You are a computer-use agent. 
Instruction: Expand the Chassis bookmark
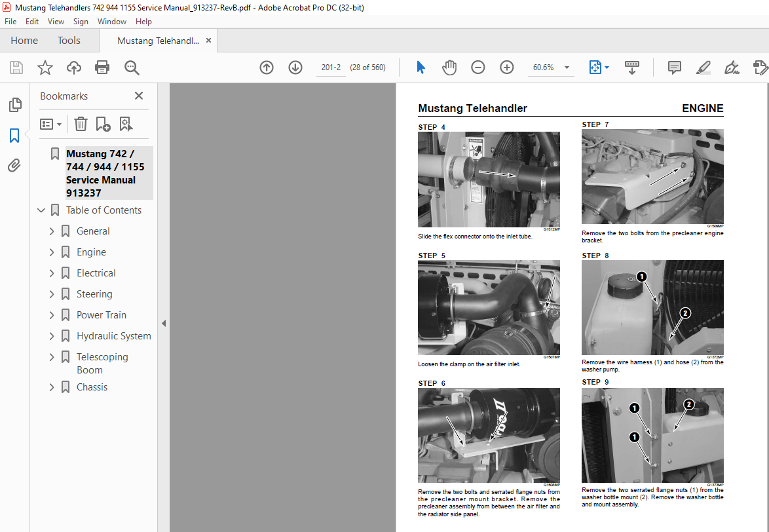(52, 387)
